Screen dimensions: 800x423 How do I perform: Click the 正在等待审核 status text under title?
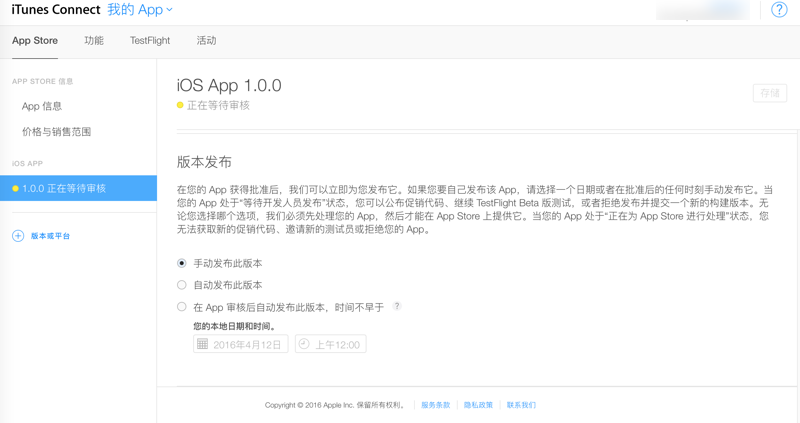tap(218, 105)
